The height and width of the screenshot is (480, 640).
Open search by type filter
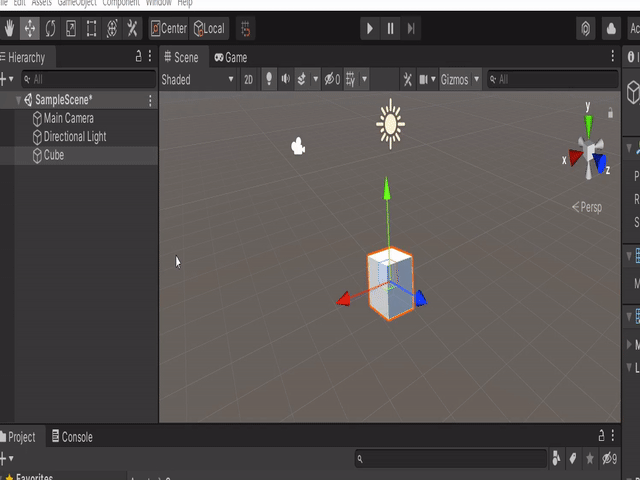(x=556, y=459)
